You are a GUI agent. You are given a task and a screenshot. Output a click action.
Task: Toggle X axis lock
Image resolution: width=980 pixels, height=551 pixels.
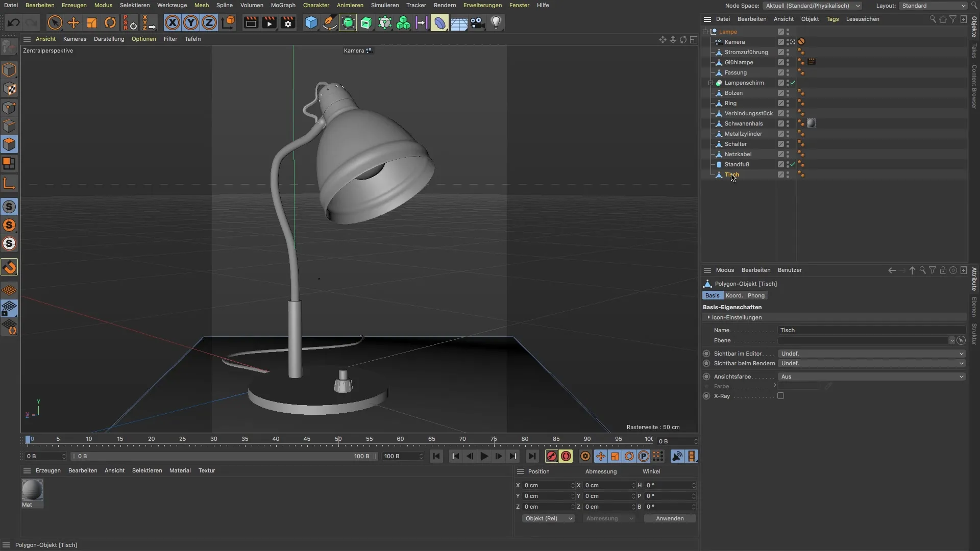tap(173, 23)
